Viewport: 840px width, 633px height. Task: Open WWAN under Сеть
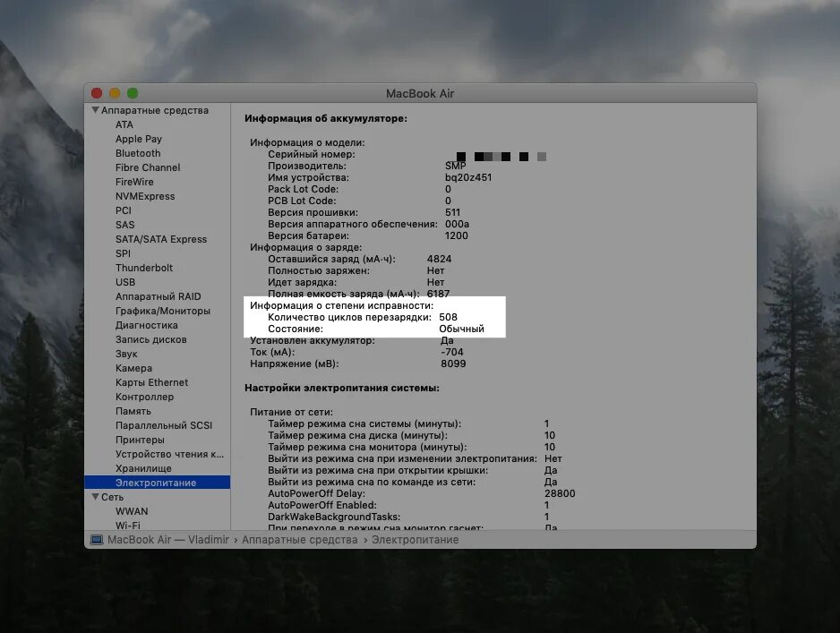pos(132,511)
